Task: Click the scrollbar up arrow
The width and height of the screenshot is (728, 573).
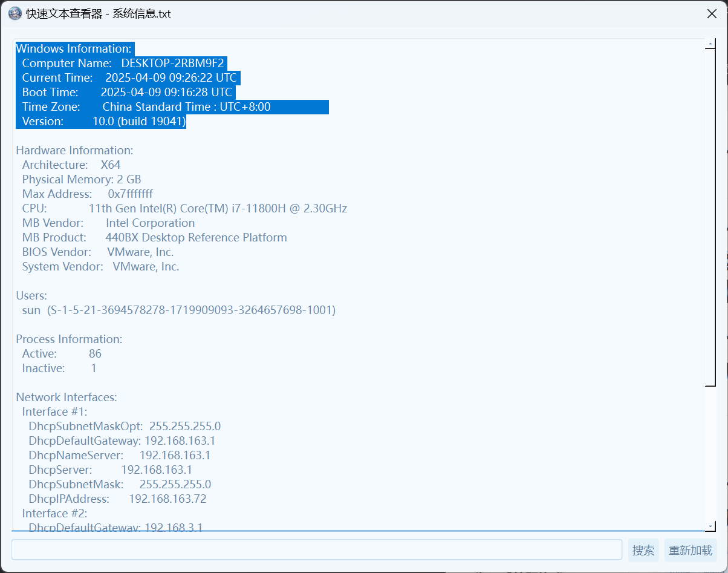Action: coord(711,44)
